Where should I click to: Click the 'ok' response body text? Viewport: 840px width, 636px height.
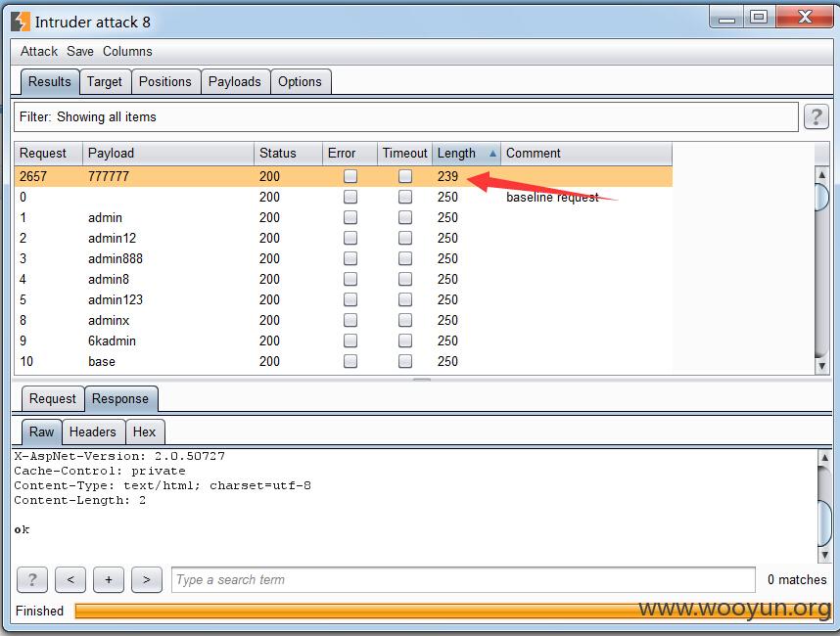click(22, 529)
